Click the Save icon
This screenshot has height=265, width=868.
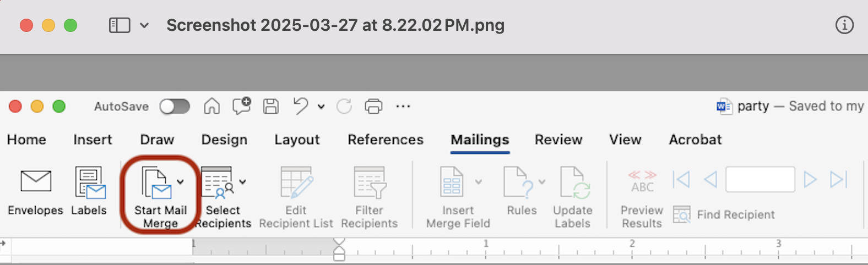(x=271, y=106)
